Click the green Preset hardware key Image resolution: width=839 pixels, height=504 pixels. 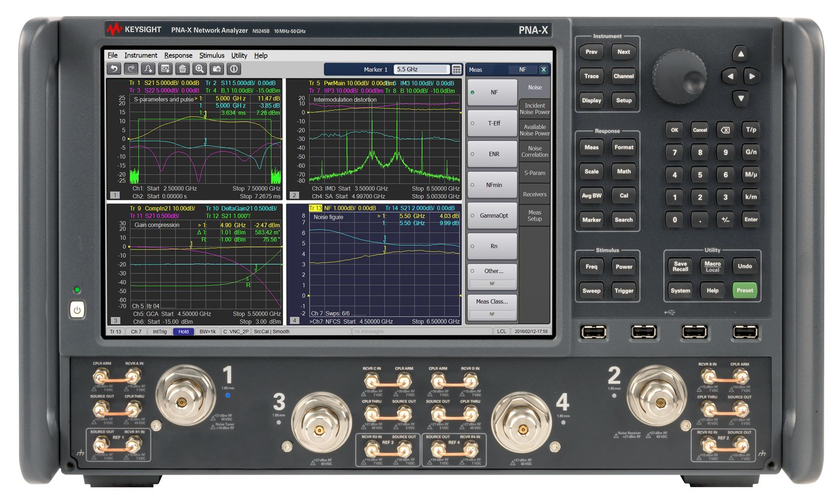(744, 290)
